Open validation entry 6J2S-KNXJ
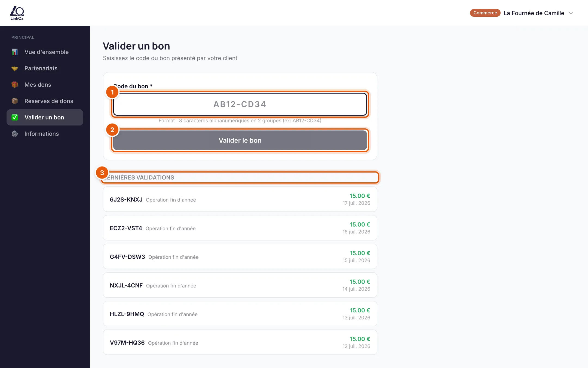This screenshot has width=588, height=368. [x=240, y=199]
